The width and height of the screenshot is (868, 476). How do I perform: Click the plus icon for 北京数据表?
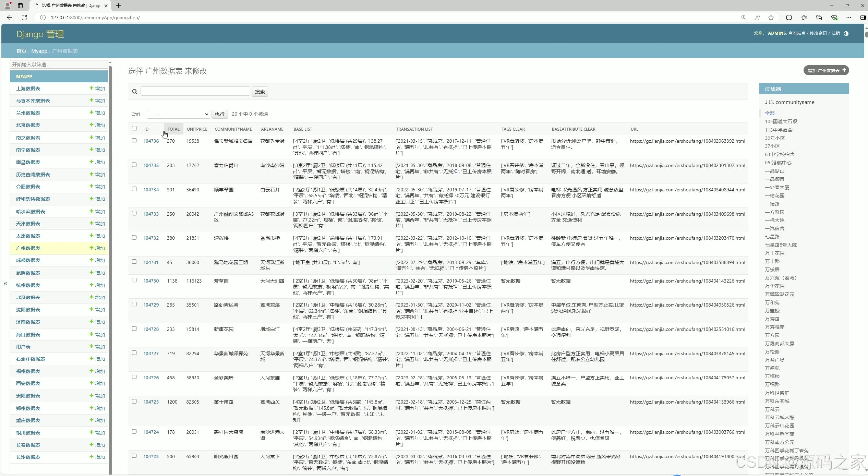pos(91,125)
